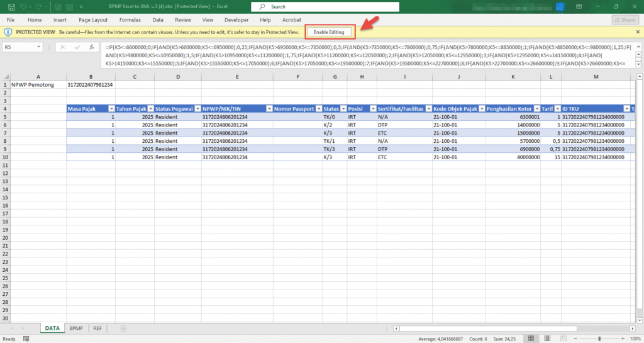Switch to the BPMP sheet tab
This screenshot has width=644, height=343.
click(x=76, y=329)
